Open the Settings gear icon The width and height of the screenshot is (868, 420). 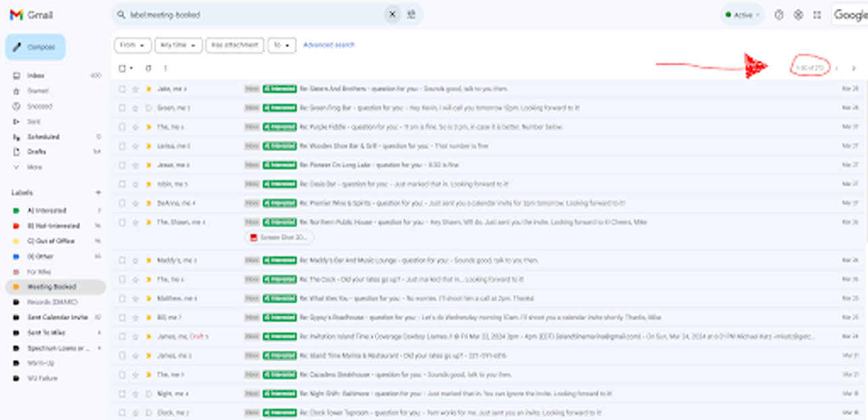[x=798, y=15]
